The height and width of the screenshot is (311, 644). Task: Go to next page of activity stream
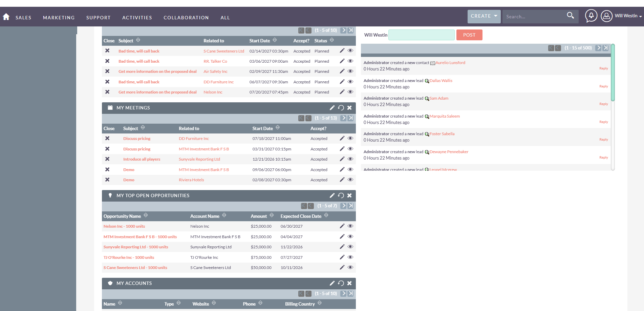tap(599, 48)
